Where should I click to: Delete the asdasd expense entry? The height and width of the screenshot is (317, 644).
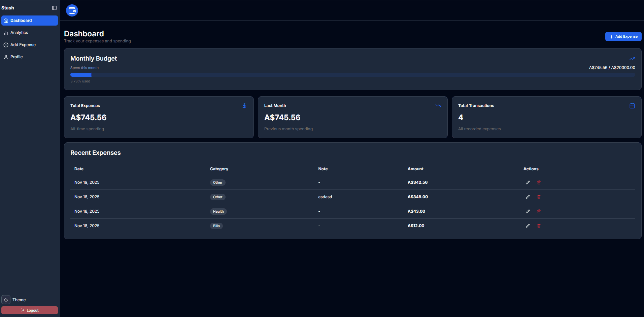(539, 197)
